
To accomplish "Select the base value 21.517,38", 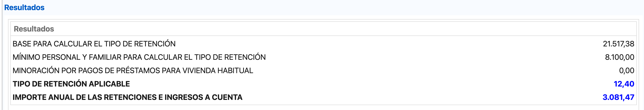I will [x=619, y=44].
